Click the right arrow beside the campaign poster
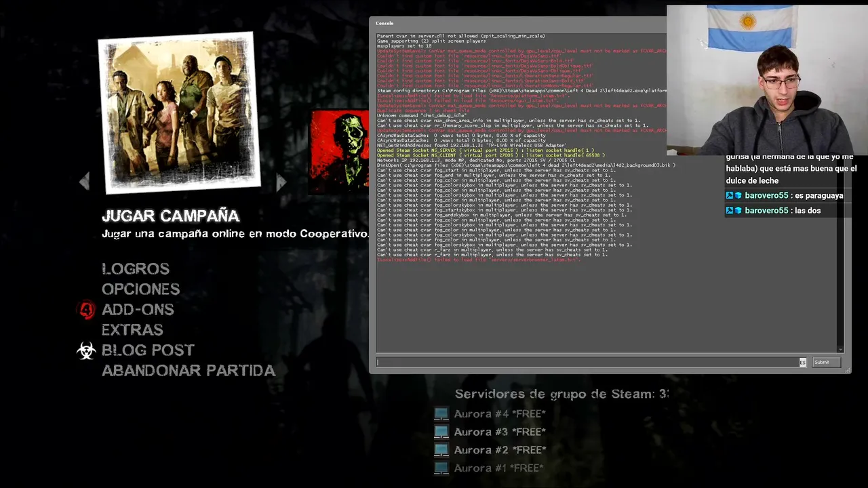This screenshot has height=488, width=868. (281, 181)
